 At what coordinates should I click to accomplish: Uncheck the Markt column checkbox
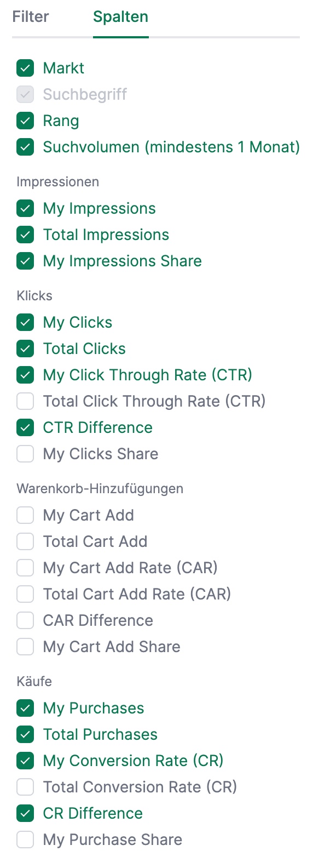tap(25, 68)
